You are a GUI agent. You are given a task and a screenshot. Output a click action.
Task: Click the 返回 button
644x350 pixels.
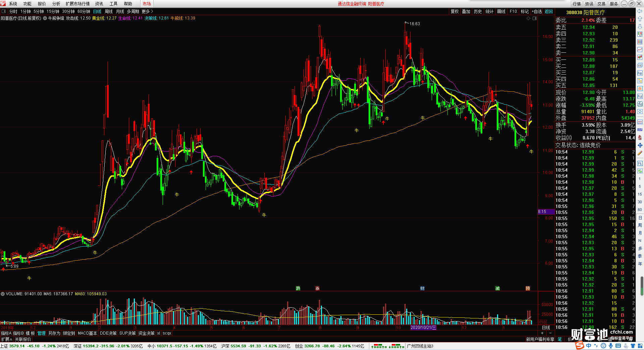pyautogui.click(x=549, y=11)
